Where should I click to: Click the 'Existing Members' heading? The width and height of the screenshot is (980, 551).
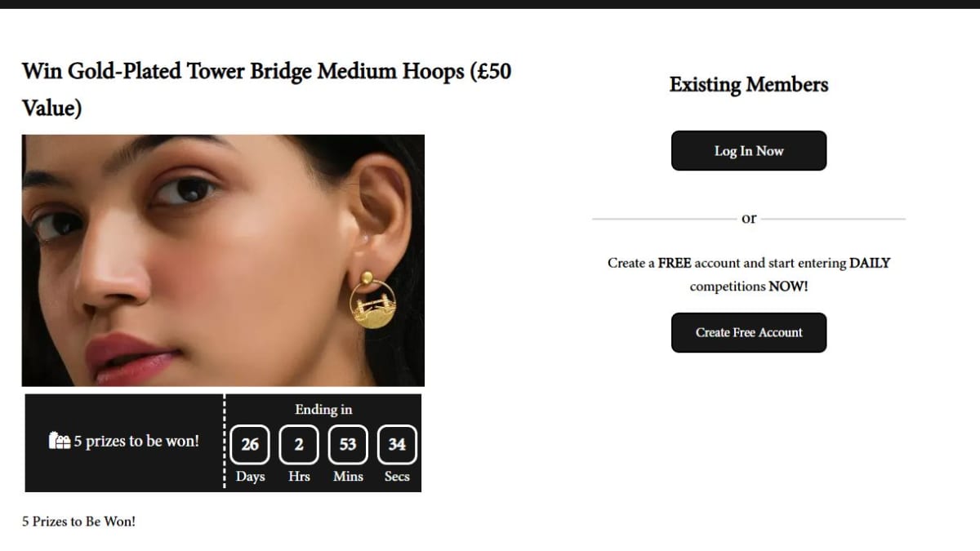point(749,85)
